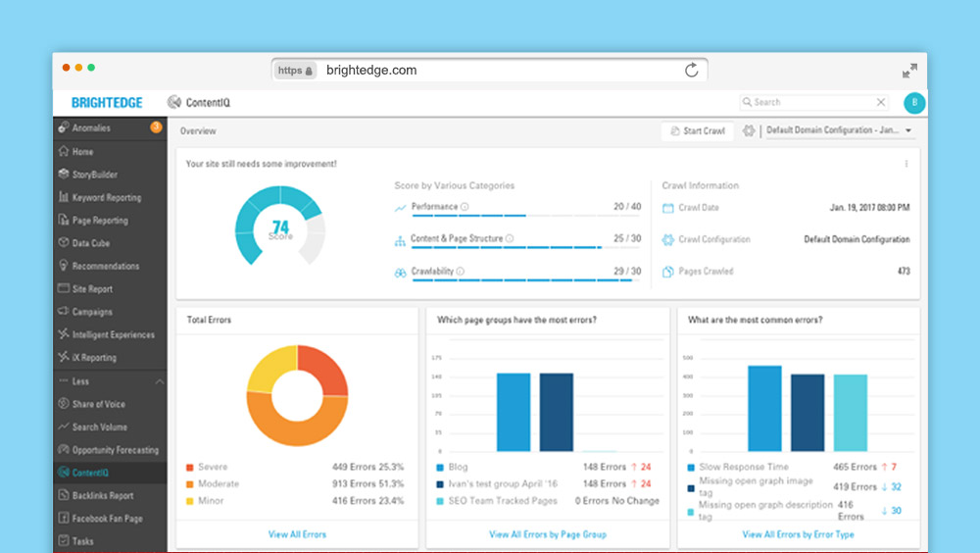Image resolution: width=980 pixels, height=553 pixels.
Task: Click the Anomalies sidebar icon
Action: tap(63, 127)
